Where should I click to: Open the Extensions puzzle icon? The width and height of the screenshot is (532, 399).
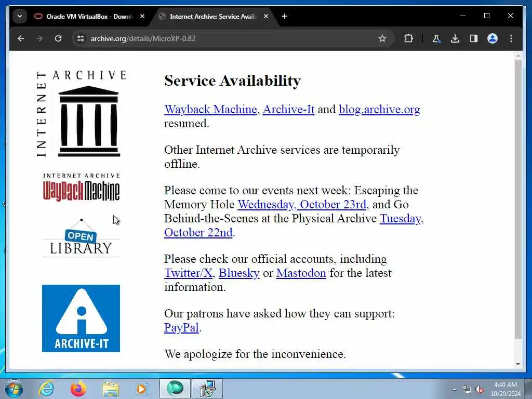[408, 38]
